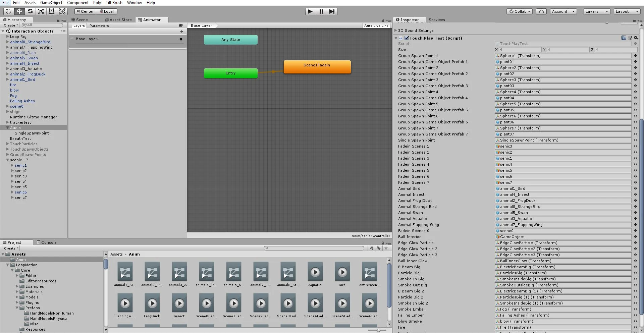Expand animal8_StrangeBird in Hierarchy
Viewport: 644px width, 333px height.
7,42
